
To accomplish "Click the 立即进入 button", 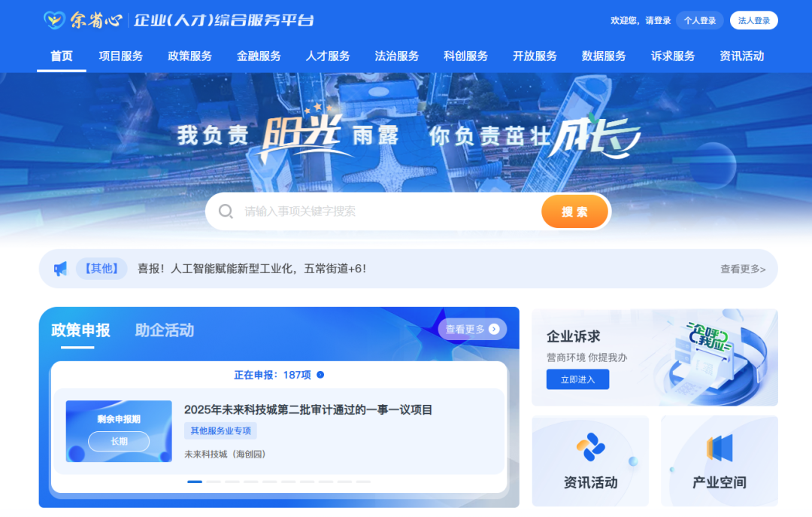I will click(x=577, y=379).
